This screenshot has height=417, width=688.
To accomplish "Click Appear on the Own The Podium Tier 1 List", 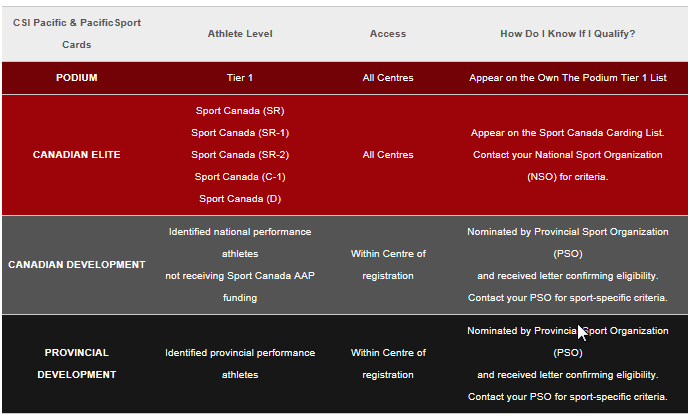I will pos(568,78).
